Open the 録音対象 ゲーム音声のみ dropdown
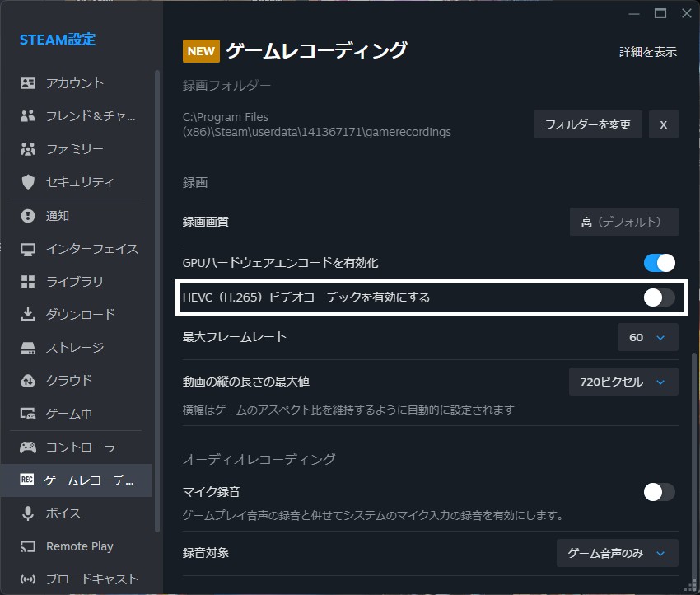700x595 pixels. 618,553
